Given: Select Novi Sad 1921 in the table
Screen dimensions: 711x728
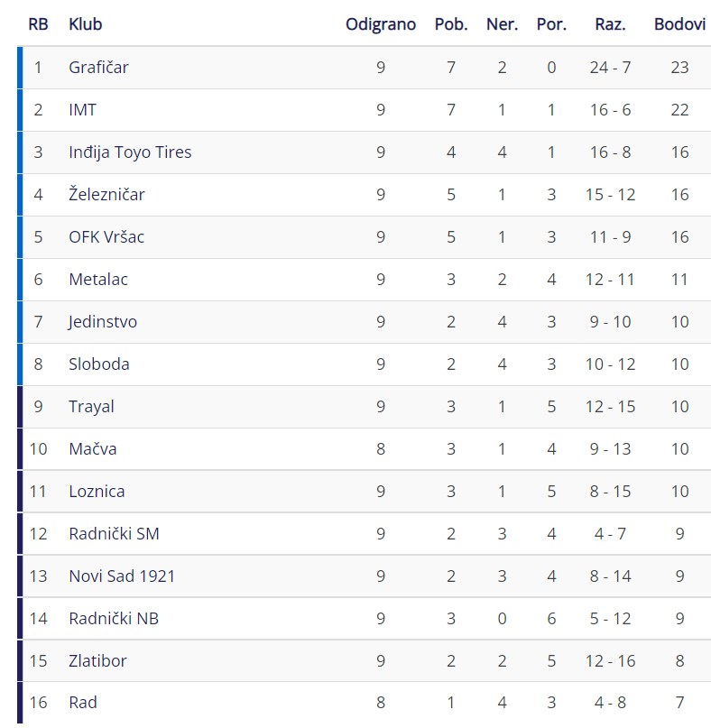Looking at the screenshot, I should coord(122,576).
